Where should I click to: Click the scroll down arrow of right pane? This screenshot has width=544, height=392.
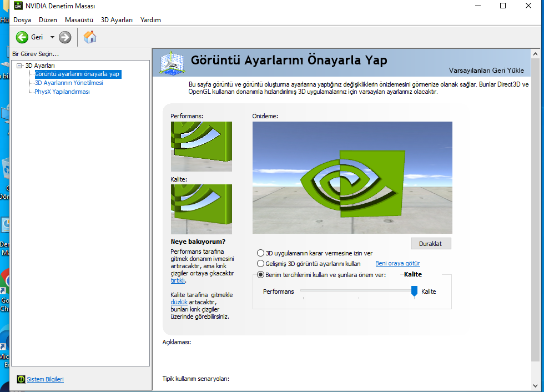click(x=535, y=386)
